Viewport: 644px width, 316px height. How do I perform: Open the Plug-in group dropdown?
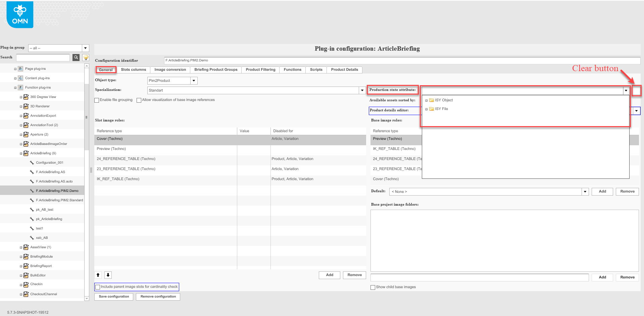[x=85, y=48]
